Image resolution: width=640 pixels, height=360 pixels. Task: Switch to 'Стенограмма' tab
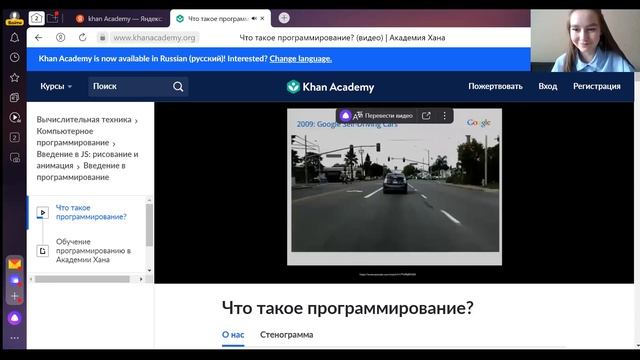287,335
